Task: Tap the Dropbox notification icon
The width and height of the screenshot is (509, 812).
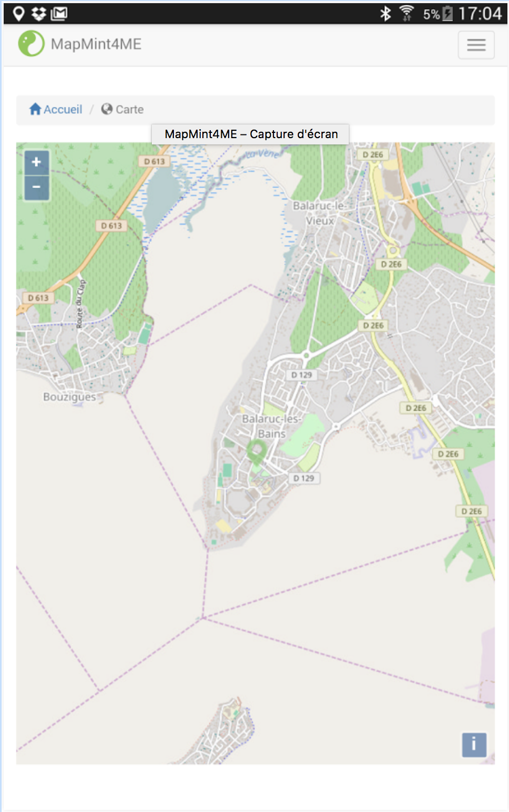Action: (x=38, y=14)
